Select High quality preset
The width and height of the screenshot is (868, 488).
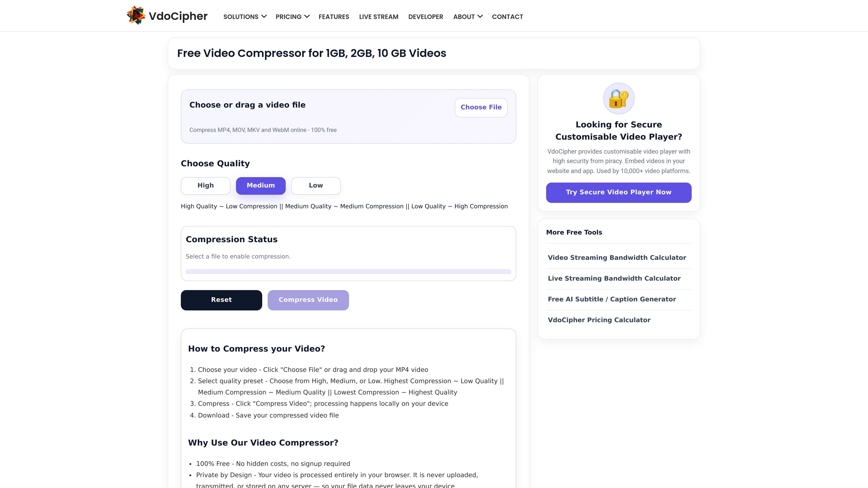[205, 185]
